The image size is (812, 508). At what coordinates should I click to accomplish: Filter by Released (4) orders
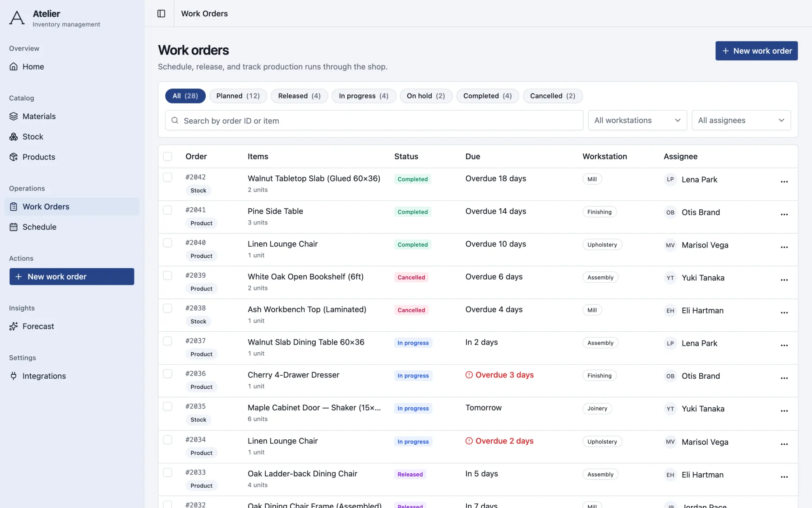(300, 96)
